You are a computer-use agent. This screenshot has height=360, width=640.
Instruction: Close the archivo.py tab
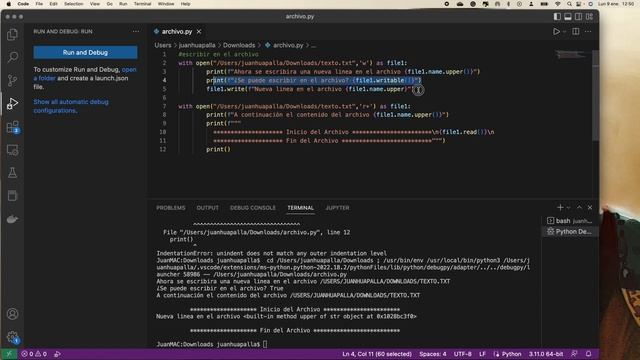[199, 31]
